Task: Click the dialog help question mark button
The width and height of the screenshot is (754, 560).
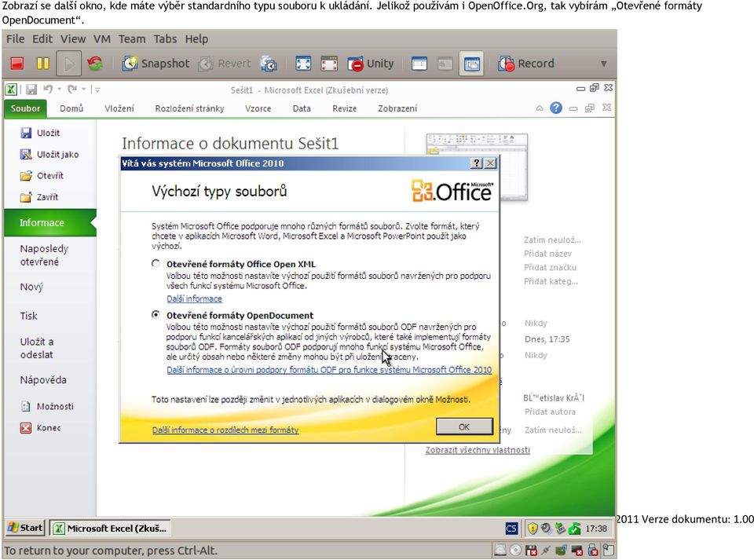Action: (476, 163)
